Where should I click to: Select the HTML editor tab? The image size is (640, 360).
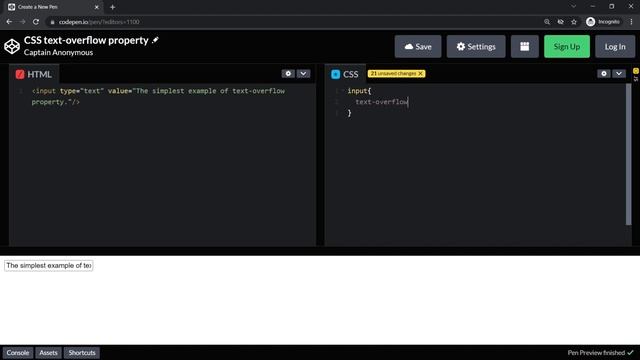pyautogui.click(x=34, y=74)
